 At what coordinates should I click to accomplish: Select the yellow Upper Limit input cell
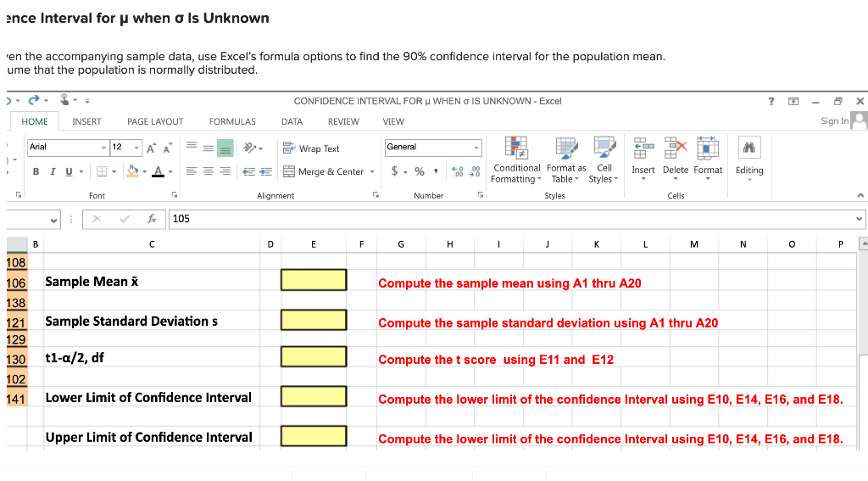(314, 436)
